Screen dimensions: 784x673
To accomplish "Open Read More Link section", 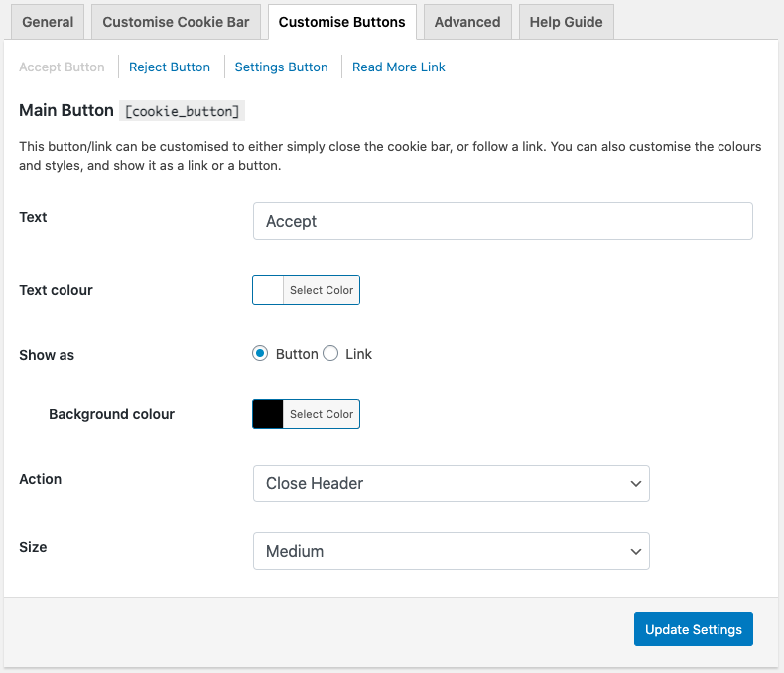I will pos(399,67).
